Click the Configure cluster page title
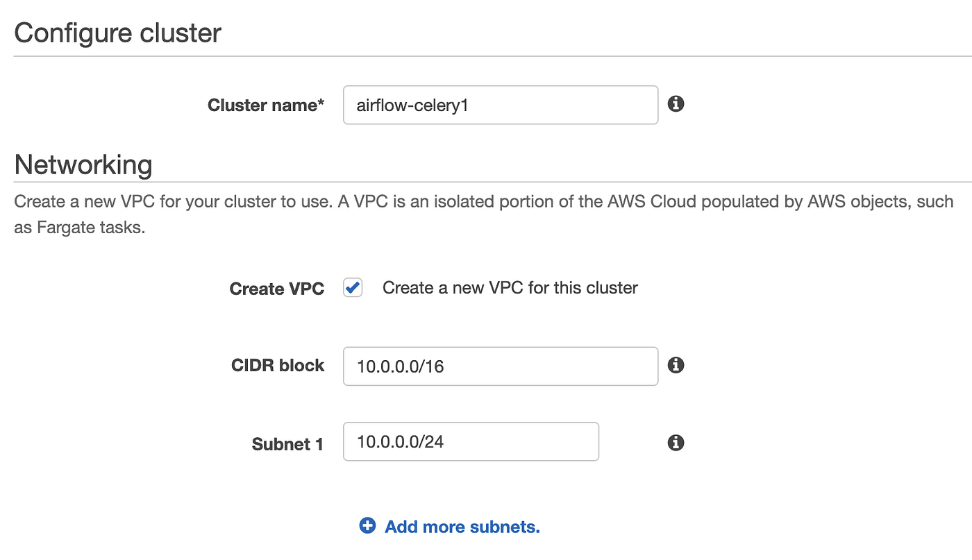Screen dimensions: 972x560 click(117, 32)
